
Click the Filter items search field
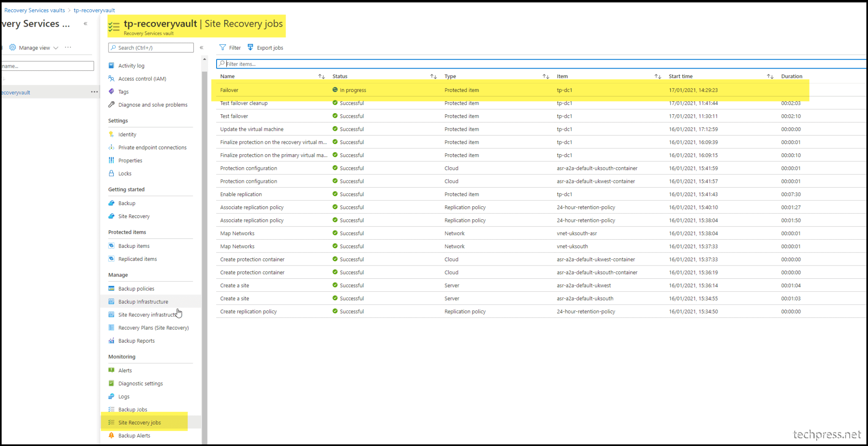point(541,64)
